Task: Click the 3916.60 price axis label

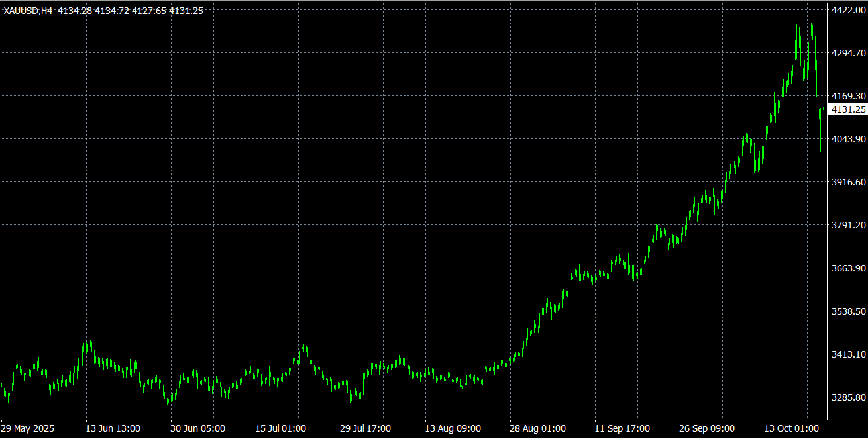Action: click(848, 182)
